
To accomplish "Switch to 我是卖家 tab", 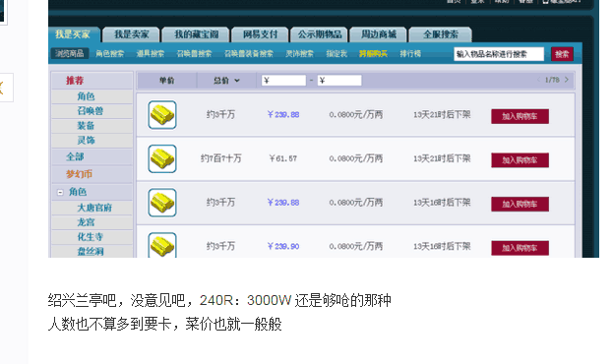I will (131, 34).
